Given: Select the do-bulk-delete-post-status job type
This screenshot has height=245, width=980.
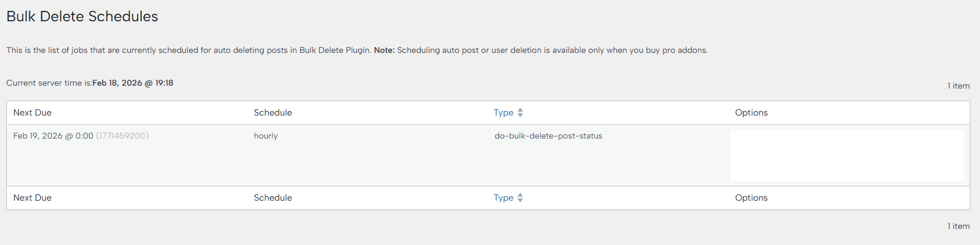Looking at the screenshot, I should click(548, 136).
